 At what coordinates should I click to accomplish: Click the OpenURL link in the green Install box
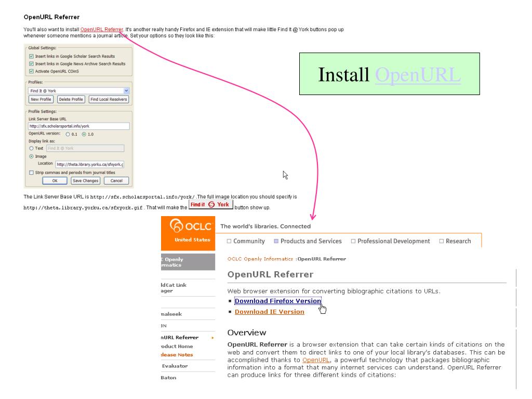[418, 75]
